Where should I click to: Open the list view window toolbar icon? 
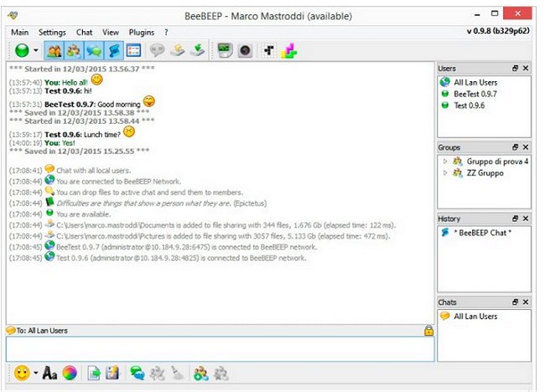tap(133, 51)
